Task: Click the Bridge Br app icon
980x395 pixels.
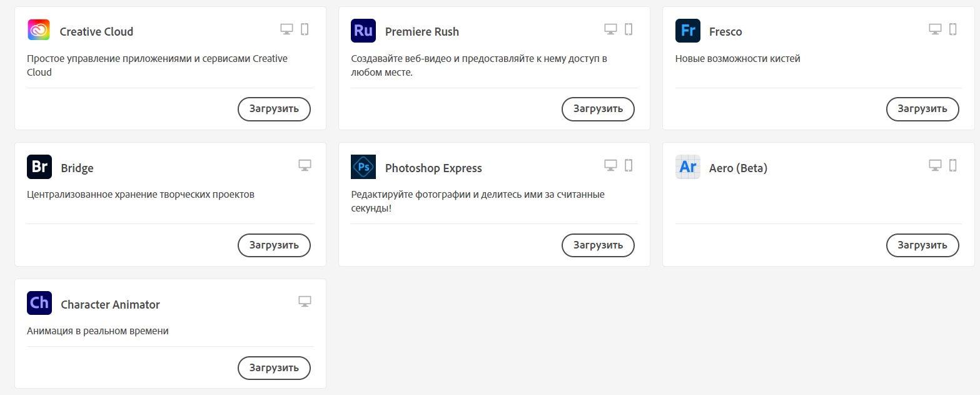Action: click(39, 167)
